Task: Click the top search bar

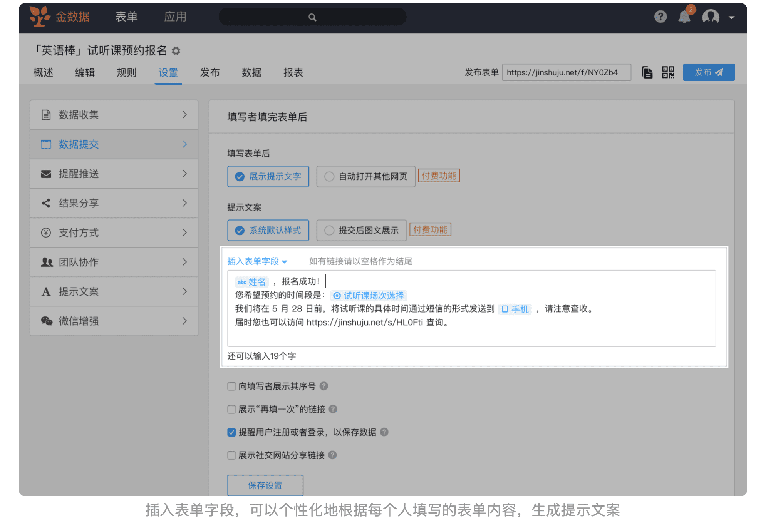Action: tap(312, 17)
